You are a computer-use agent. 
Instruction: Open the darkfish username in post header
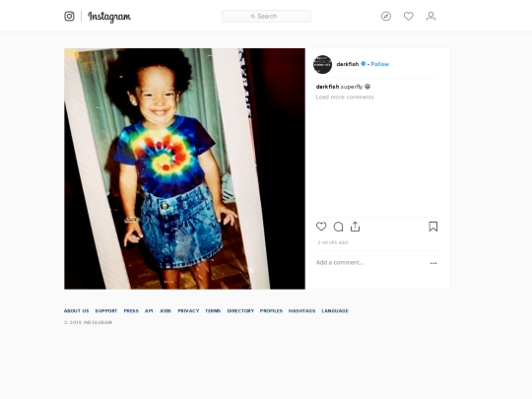pyautogui.click(x=348, y=64)
